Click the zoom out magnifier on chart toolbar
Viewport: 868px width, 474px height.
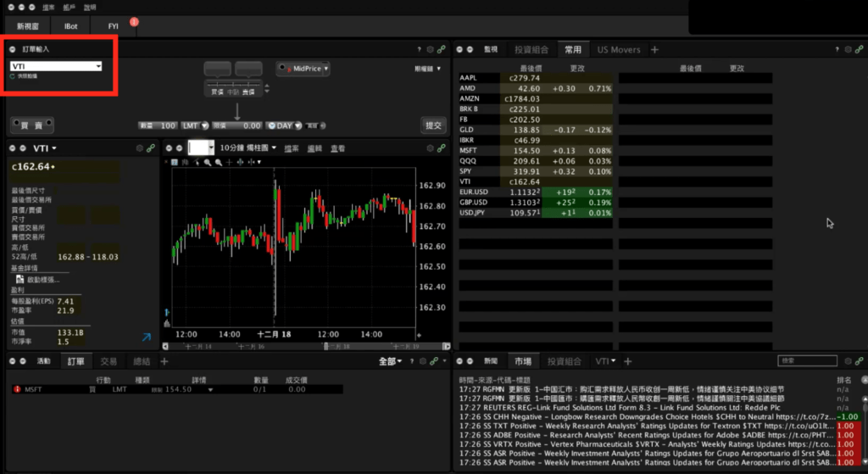[x=219, y=162]
